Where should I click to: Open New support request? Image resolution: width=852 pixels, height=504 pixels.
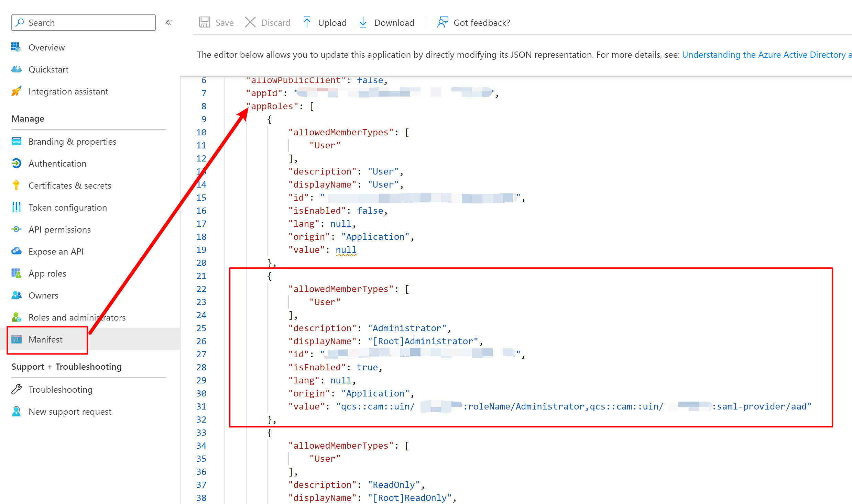(x=70, y=412)
